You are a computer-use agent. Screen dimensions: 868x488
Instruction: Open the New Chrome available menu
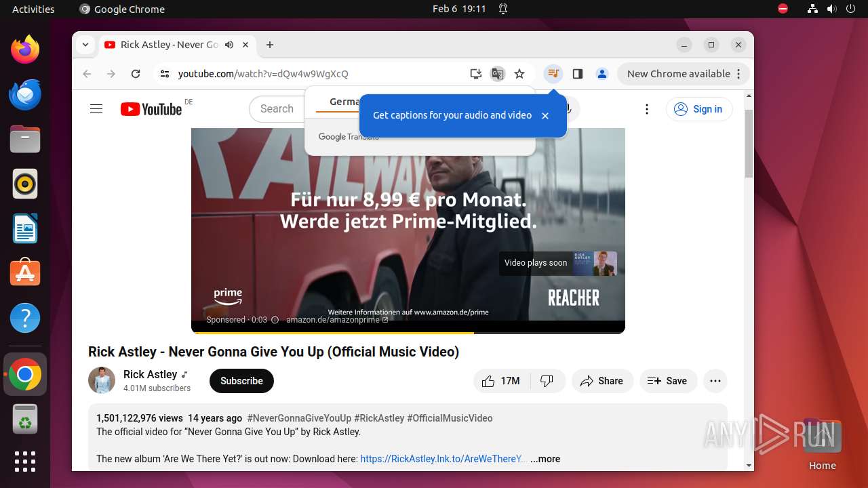click(x=684, y=74)
